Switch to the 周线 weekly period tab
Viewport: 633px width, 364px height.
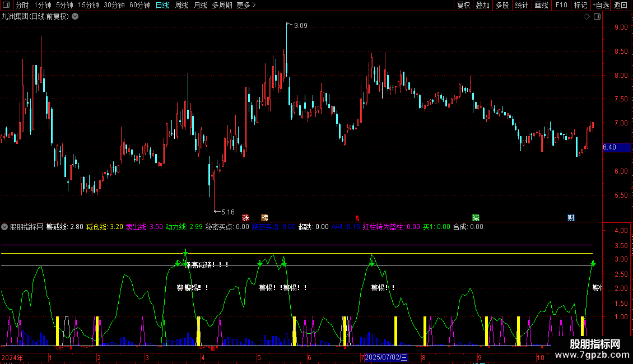(x=181, y=5)
